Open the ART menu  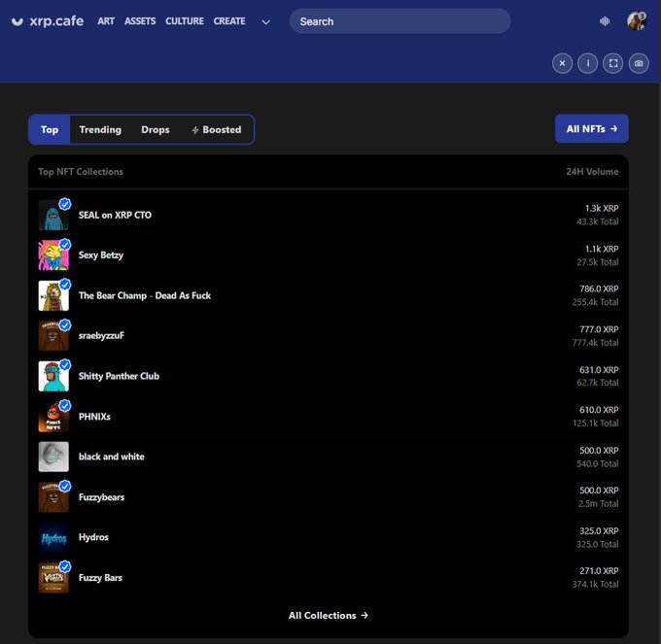click(106, 21)
